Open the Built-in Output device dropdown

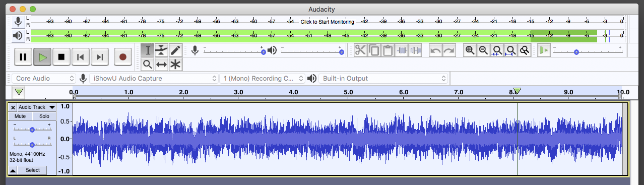(383, 78)
